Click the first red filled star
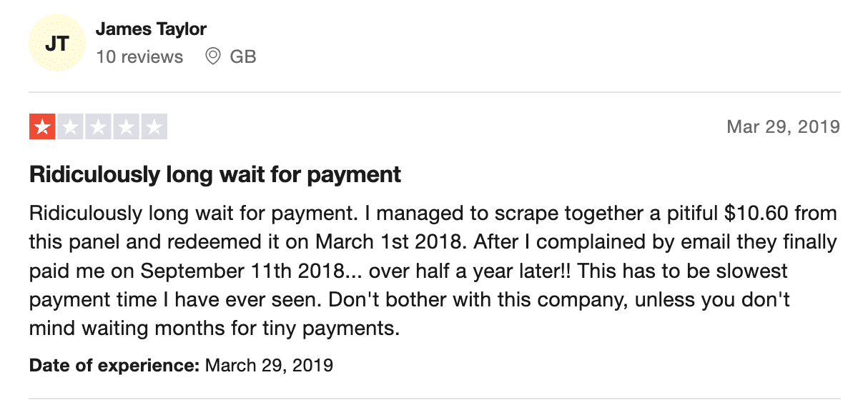868x400 pixels. (42, 127)
